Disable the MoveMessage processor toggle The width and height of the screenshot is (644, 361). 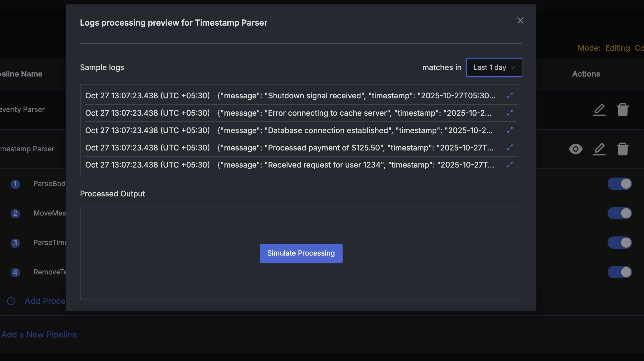coord(619,213)
